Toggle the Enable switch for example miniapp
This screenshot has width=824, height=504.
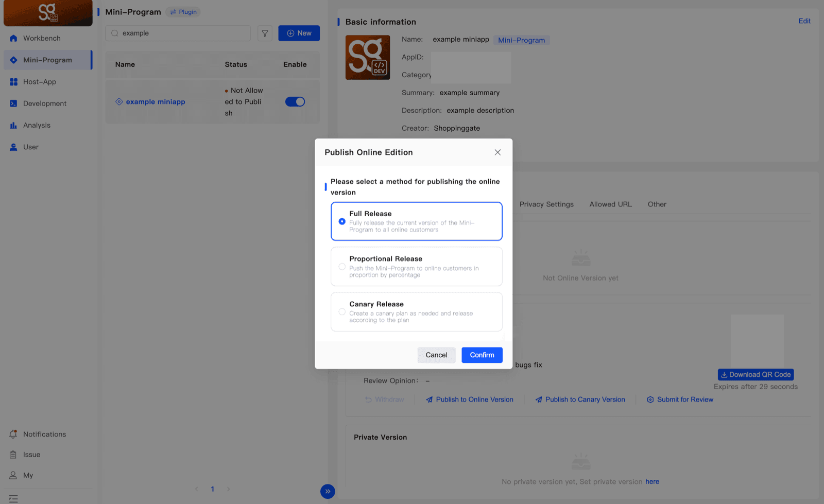point(295,102)
